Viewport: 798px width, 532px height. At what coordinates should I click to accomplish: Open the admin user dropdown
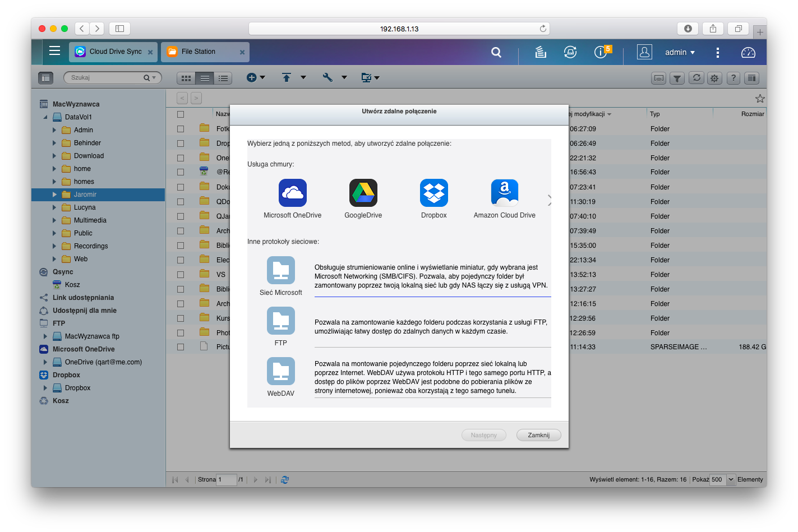[680, 52]
